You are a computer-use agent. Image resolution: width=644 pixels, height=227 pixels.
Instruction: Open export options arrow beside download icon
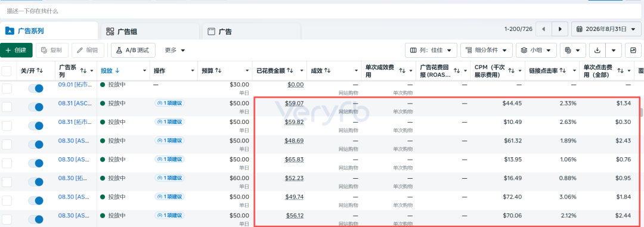click(614, 50)
